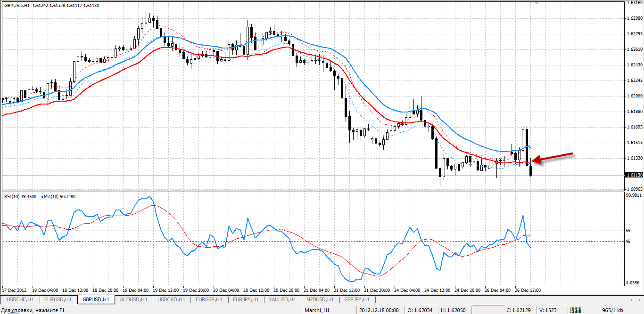This screenshot has width=644, height=314.
Task: Click the GBPUSD,H1 chart title label
Action: tap(17, 5)
